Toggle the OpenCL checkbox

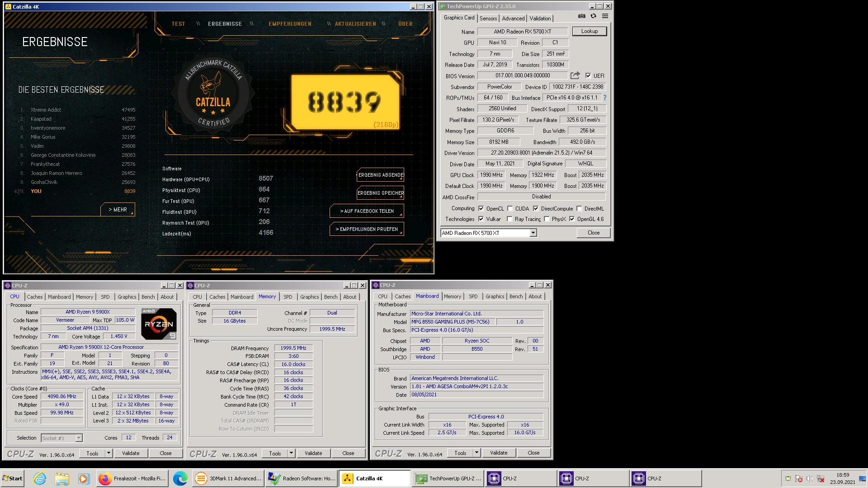(481, 209)
